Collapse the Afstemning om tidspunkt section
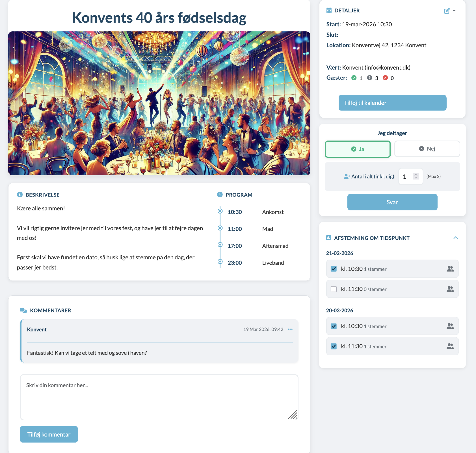 pyautogui.click(x=456, y=238)
